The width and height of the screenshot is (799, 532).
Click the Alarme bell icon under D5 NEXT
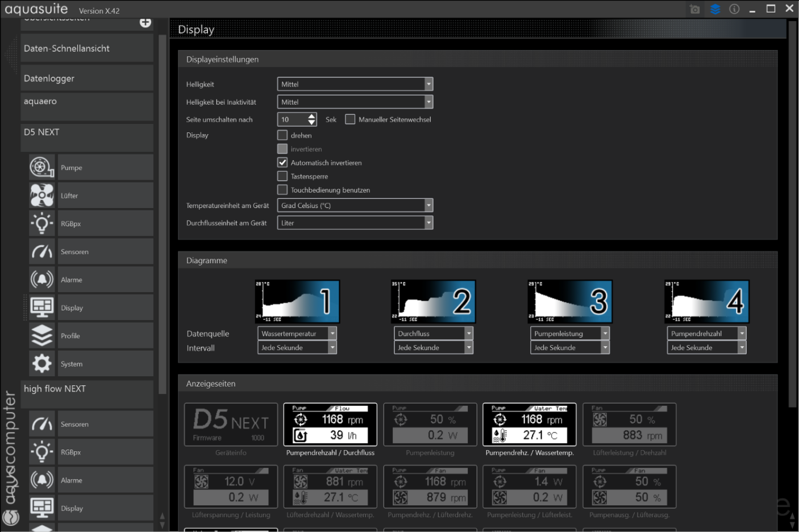click(x=42, y=280)
